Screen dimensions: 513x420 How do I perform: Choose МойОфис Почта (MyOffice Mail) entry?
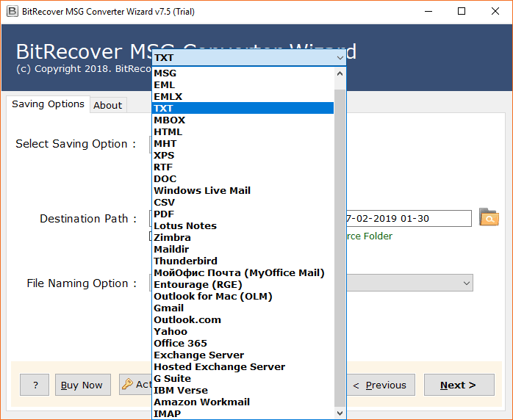[x=243, y=273]
